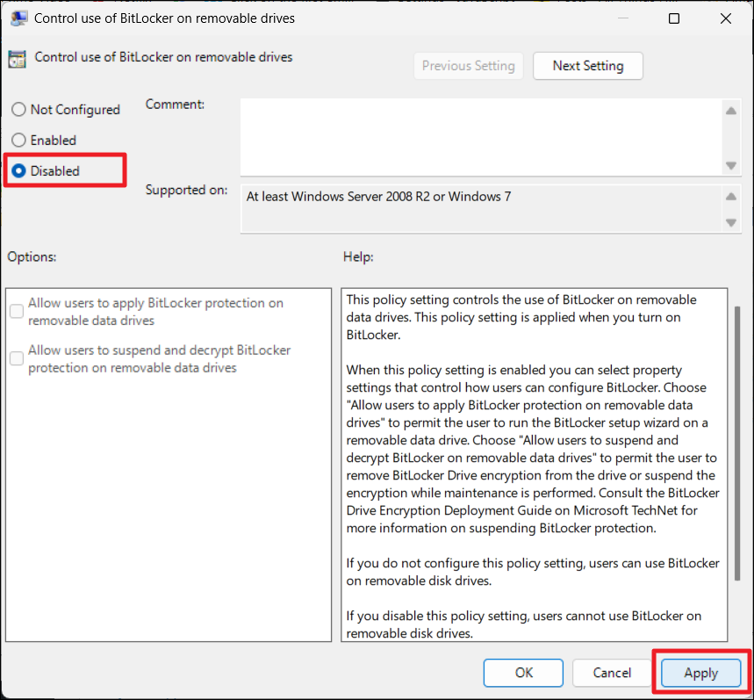Select the Not Configured radio button
Screen dimensions: 754x700
click(x=18, y=110)
